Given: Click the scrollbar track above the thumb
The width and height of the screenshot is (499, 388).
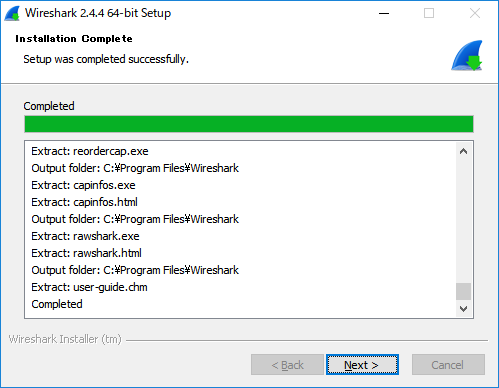Looking at the screenshot, I should (x=463, y=221).
